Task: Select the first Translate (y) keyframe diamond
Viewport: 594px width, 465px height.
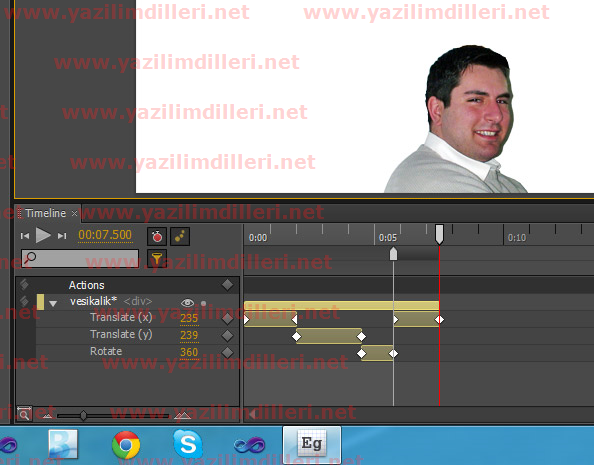Action: (297, 337)
